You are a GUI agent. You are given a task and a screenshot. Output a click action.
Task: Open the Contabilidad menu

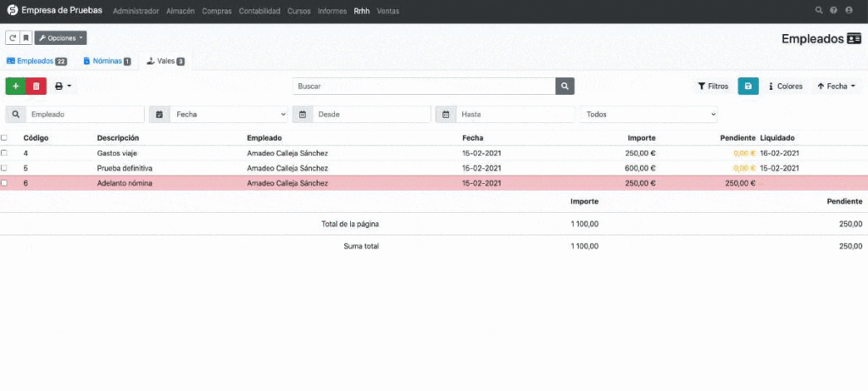[x=260, y=11]
